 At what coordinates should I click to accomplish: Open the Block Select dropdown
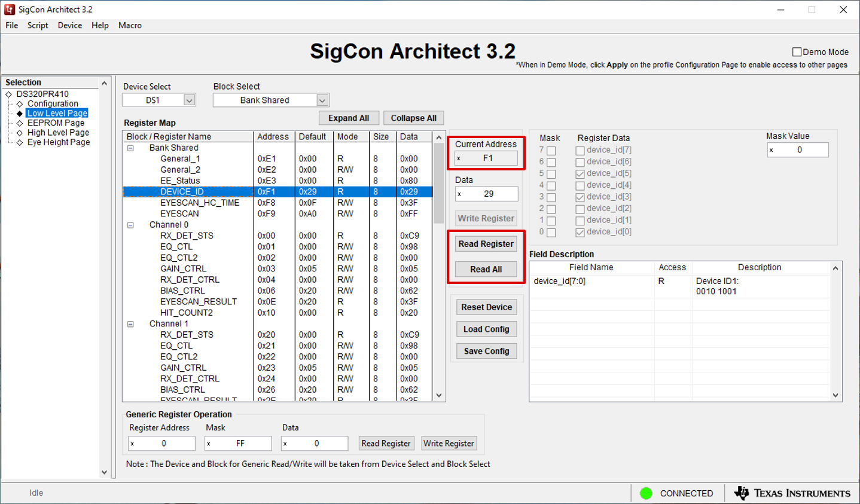click(x=322, y=100)
